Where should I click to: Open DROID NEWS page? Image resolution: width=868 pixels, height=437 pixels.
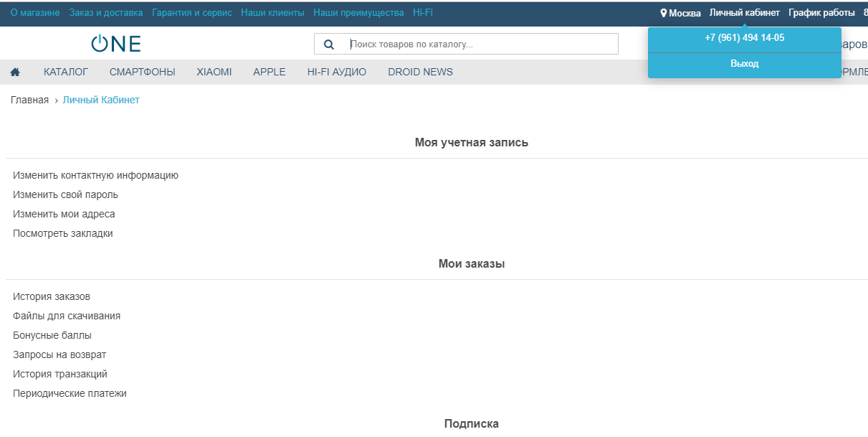tap(420, 72)
